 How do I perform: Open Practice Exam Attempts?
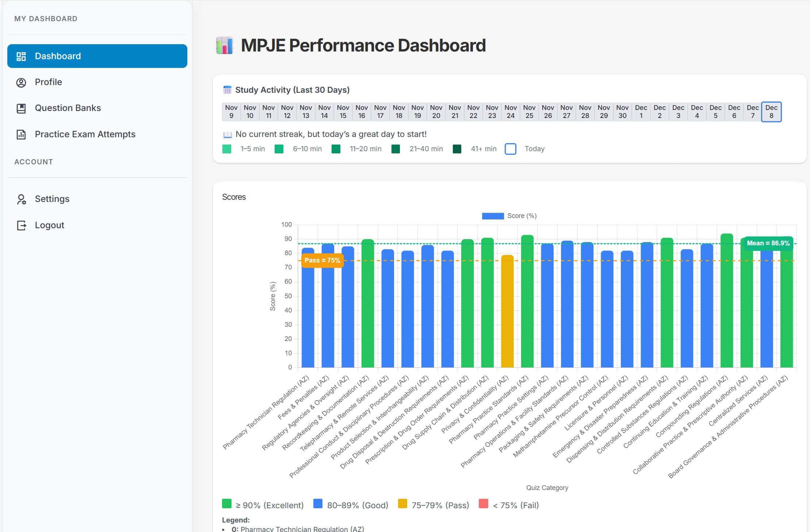click(x=85, y=134)
